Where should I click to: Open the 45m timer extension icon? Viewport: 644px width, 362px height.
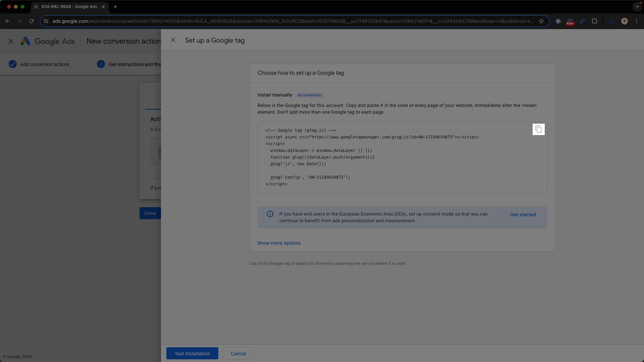[x=570, y=21]
